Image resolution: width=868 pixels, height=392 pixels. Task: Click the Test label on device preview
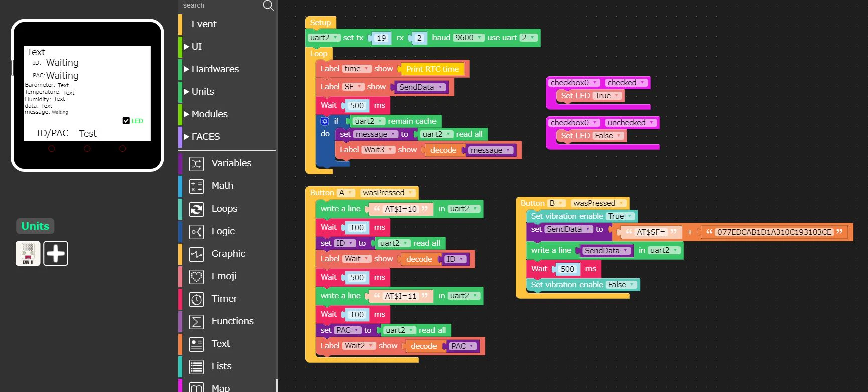[x=88, y=133]
